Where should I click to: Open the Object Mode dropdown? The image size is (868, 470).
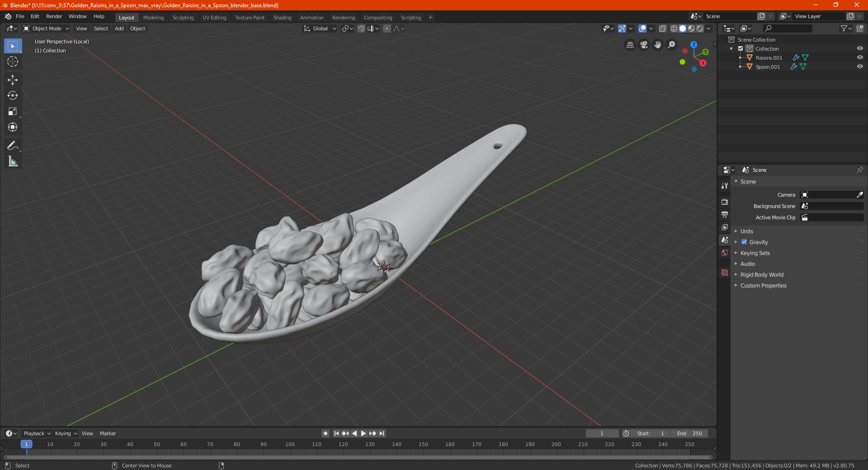pos(46,28)
